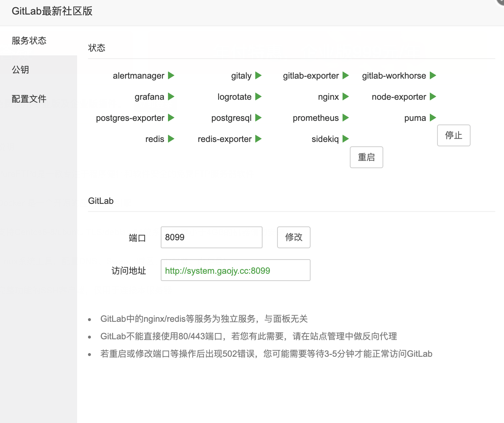Click the 修改 button to change port
The image size is (504, 423).
tap(294, 237)
